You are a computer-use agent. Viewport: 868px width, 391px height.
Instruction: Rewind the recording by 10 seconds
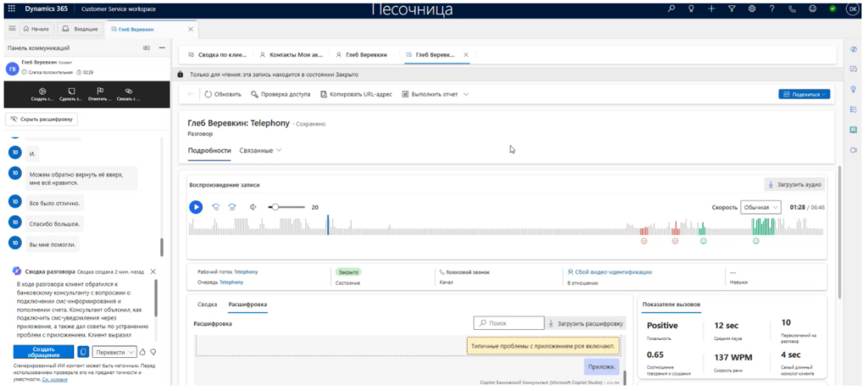[215, 207]
